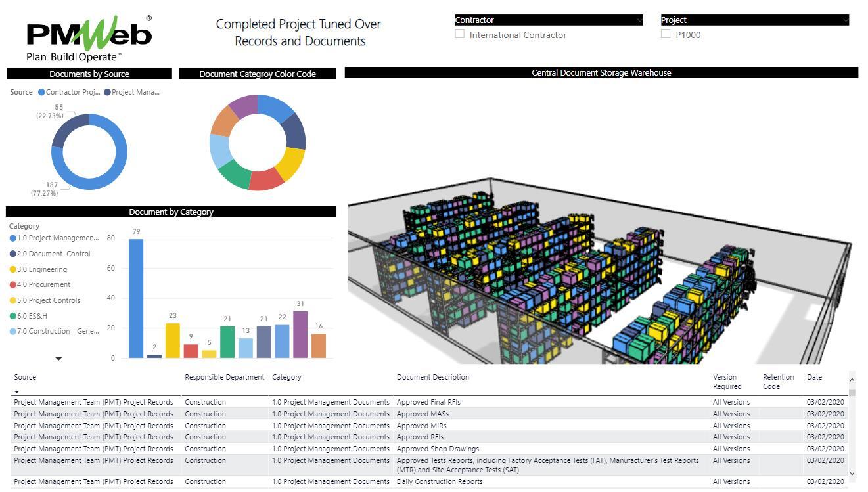The width and height of the screenshot is (868, 492).
Task: Check the International Contractor checkbox
Action: [x=460, y=34]
